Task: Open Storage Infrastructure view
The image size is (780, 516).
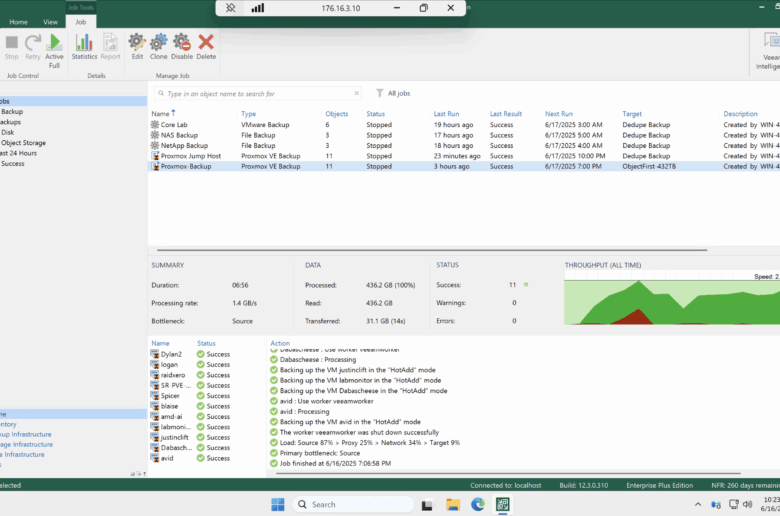Action: (26, 444)
